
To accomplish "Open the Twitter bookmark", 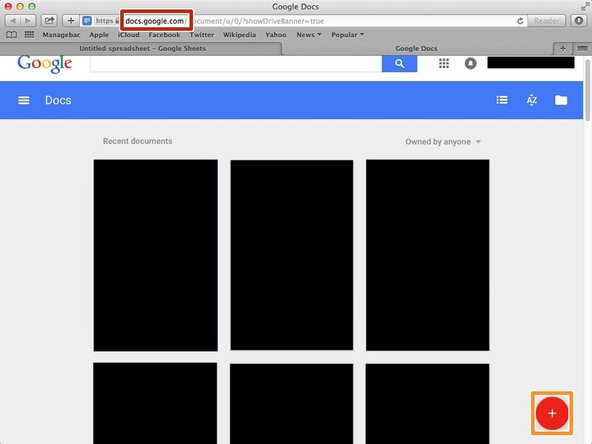I will [x=202, y=35].
